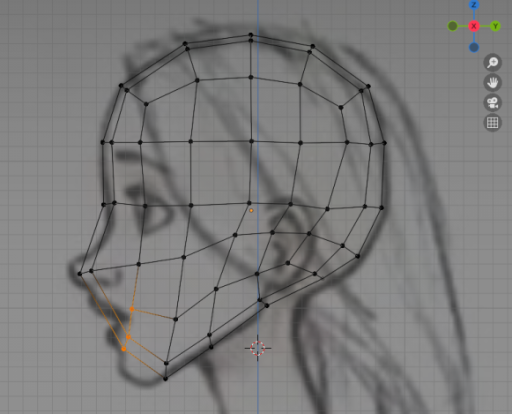Click the blue Z axis gizmo circle

[474, 5]
